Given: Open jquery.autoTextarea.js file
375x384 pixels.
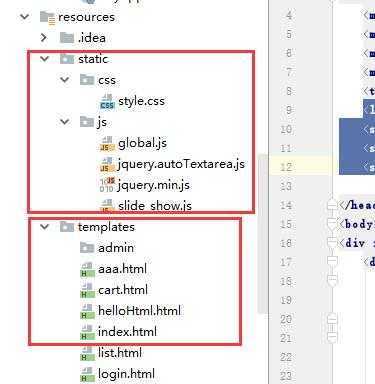Looking at the screenshot, I should pyautogui.click(x=181, y=164).
